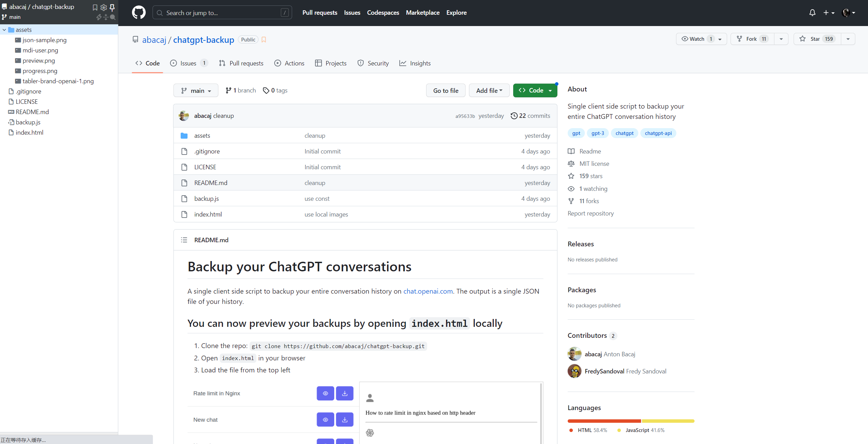Image resolution: width=868 pixels, height=444 pixels.
Task: Open the Fork options dropdown arrow
Action: (x=781, y=39)
